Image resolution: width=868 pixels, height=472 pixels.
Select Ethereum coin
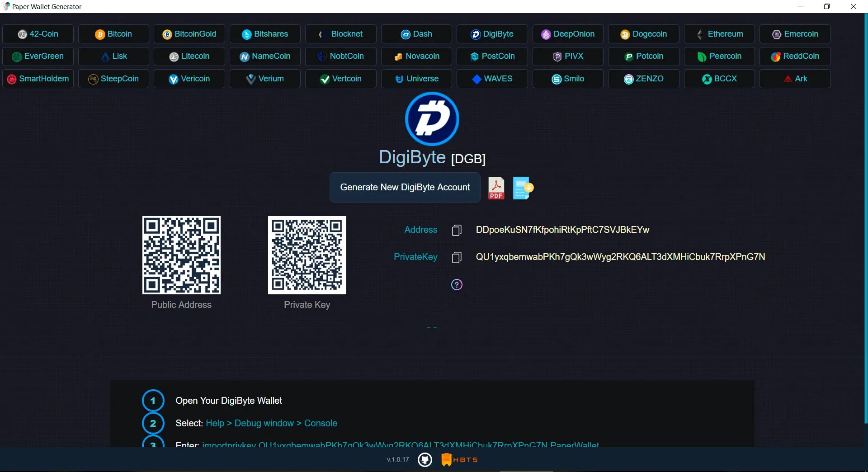[x=719, y=34]
